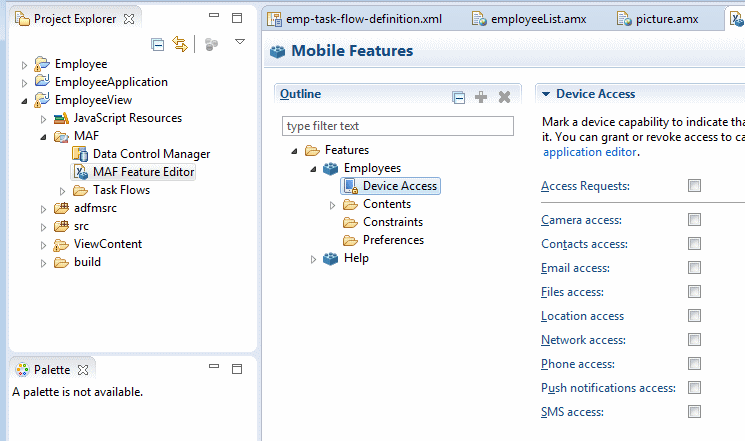Viewport: 745px width, 441px height.
Task: Enable Network access checkbox
Action: pyautogui.click(x=694, y=339)
